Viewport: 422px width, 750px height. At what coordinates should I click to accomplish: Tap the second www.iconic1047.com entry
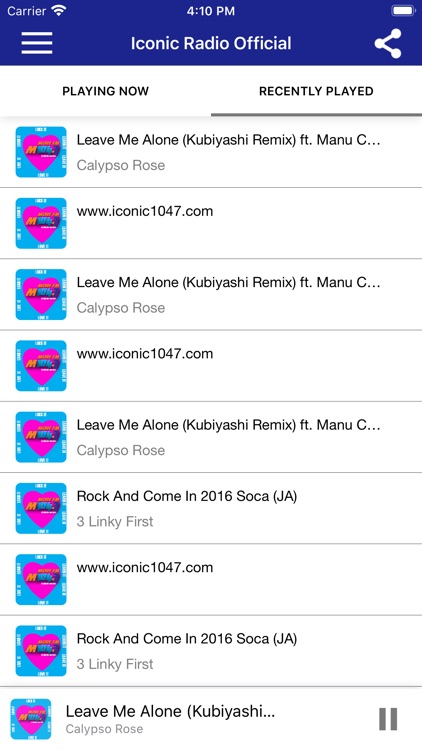click(211, 366)
